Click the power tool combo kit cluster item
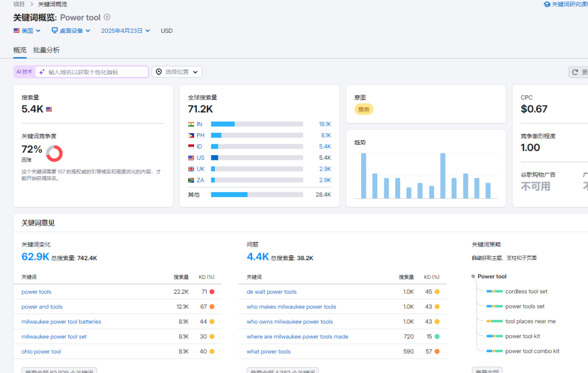The image size is (588, 373). 532,351
